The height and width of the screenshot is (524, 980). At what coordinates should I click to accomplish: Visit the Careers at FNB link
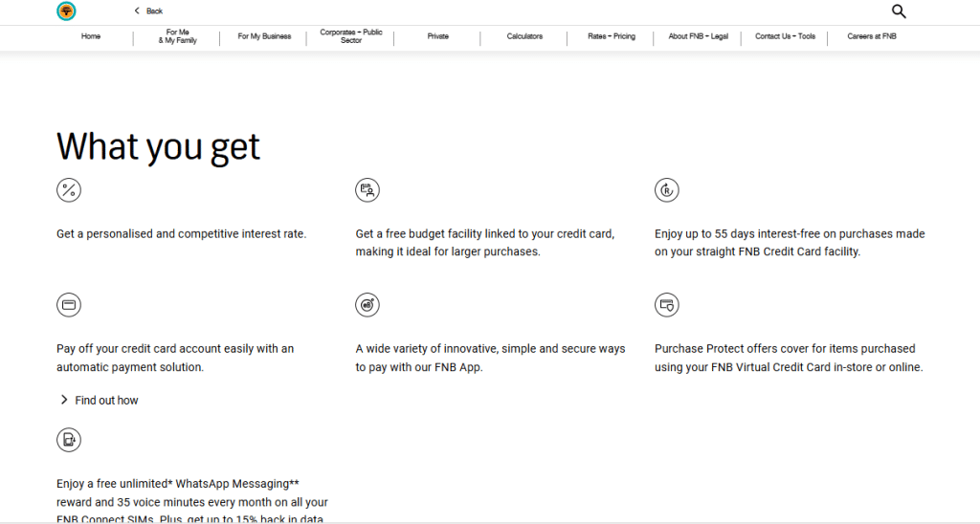(x=872, y=36)
